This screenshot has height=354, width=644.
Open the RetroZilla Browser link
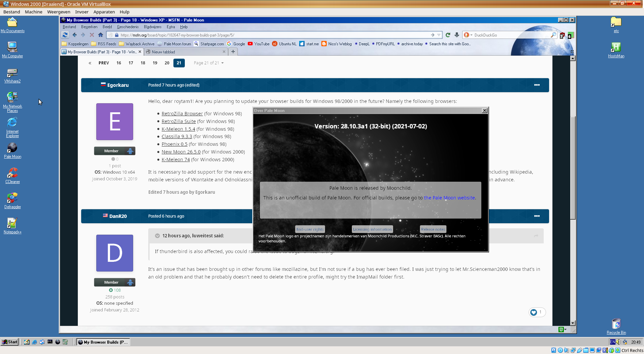182,114
